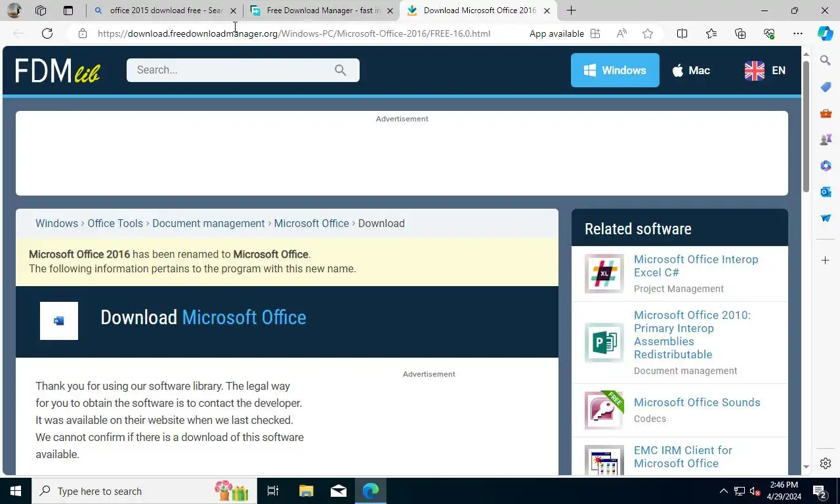Select the Windows platform button
The height and width of the screenshot is (504, 840).
pos(615,70)
